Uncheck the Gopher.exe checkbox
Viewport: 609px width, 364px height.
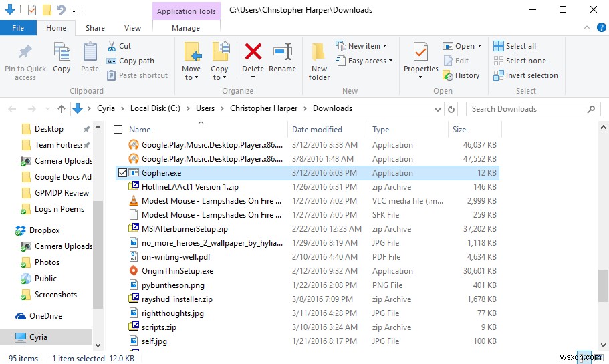pos(122,173)
